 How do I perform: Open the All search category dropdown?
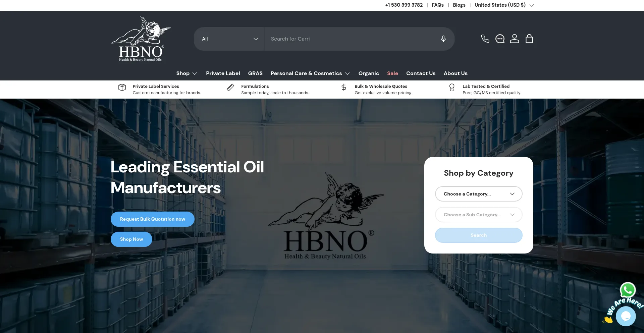tap(229, 39)
